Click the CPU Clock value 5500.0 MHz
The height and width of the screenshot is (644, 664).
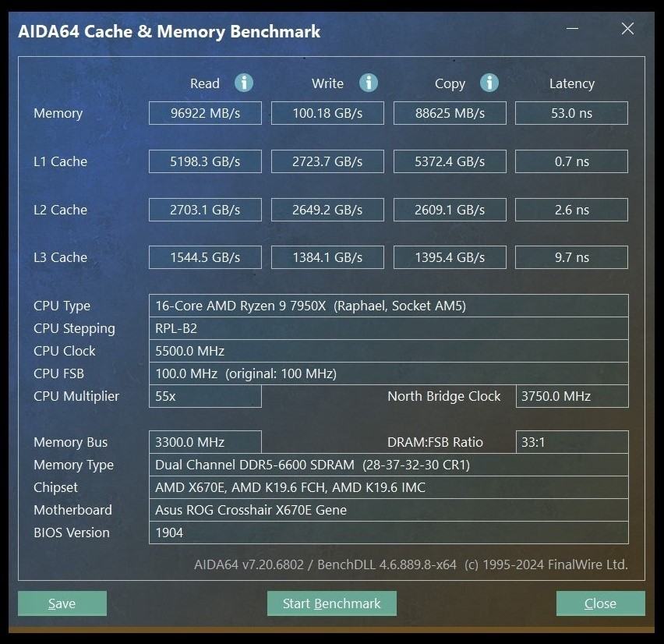coord(389,351)
